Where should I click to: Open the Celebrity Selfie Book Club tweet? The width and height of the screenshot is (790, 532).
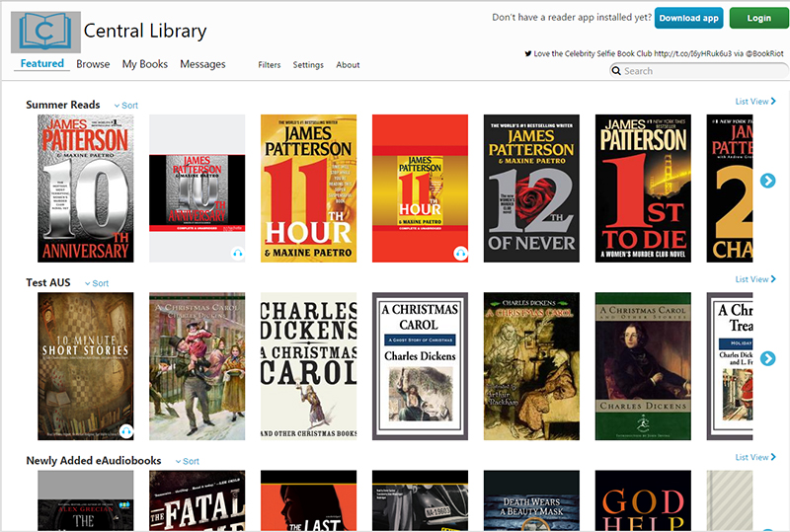click(658, 53)
